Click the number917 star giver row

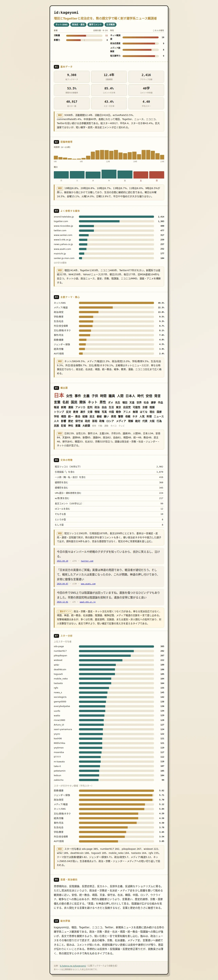[109, 651]
